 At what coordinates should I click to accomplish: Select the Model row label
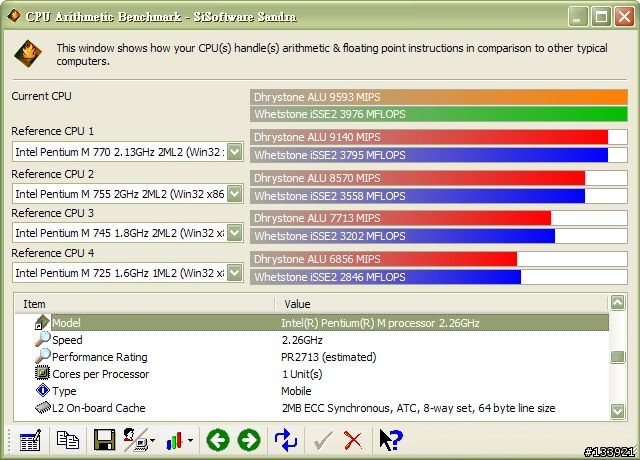tap(66, 323)
